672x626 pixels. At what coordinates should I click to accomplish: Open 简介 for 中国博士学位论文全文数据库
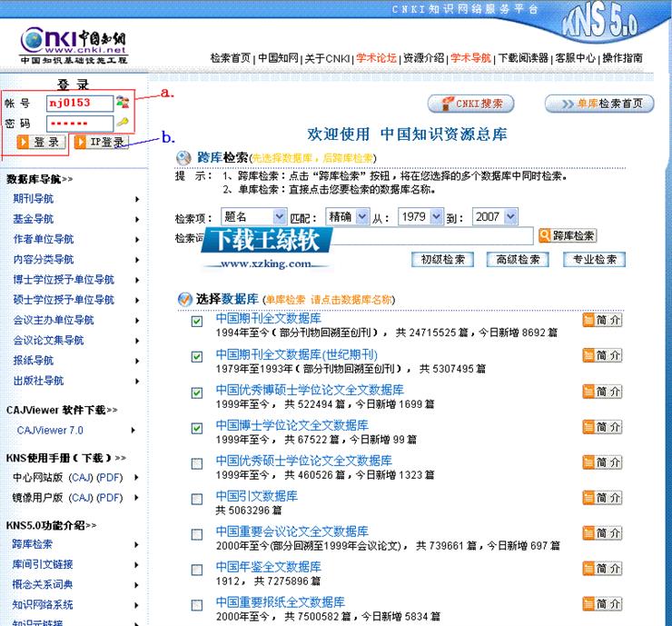point(602,427)
